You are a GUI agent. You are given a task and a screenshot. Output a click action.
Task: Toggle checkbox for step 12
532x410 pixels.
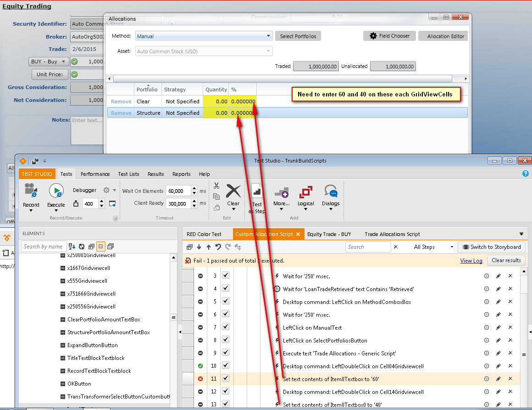click(226, 391)
